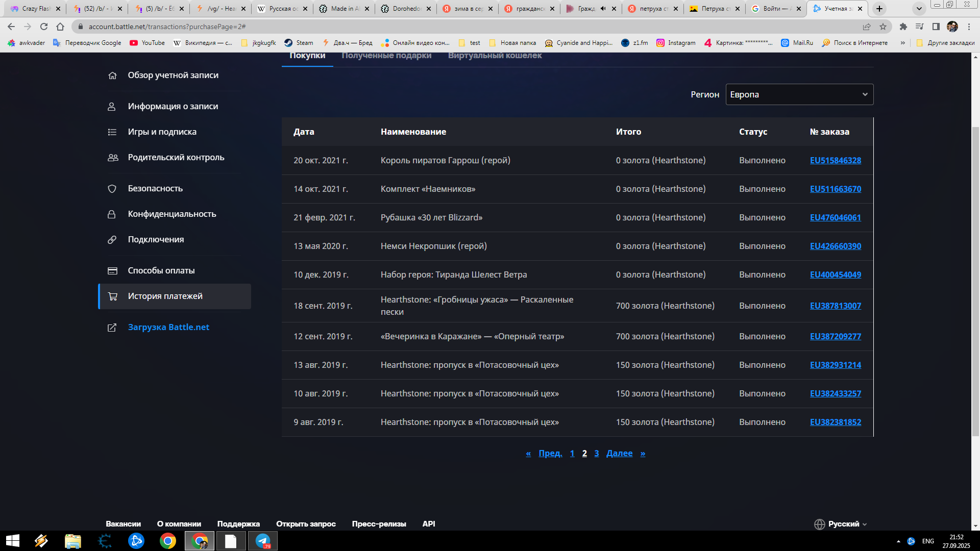This screenshot has width=980, height=551.
Task: Go to the next page via Далее
Action: click(x=619, y=453)
